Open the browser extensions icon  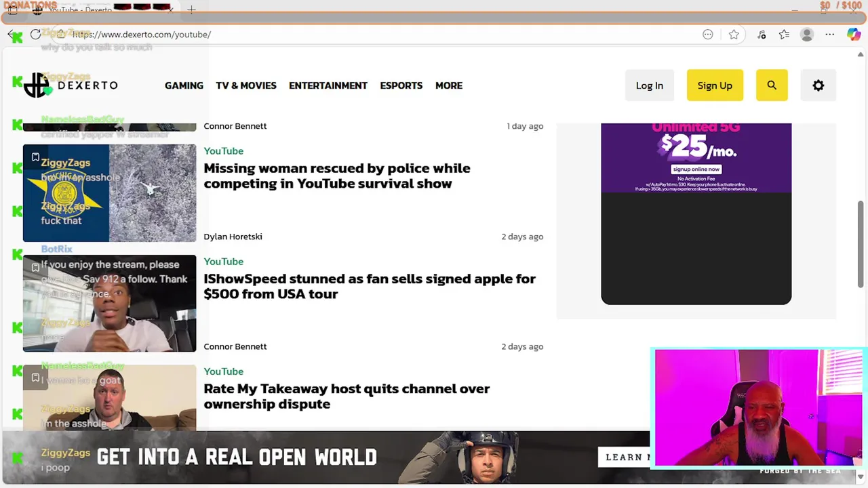coord(762,35)
